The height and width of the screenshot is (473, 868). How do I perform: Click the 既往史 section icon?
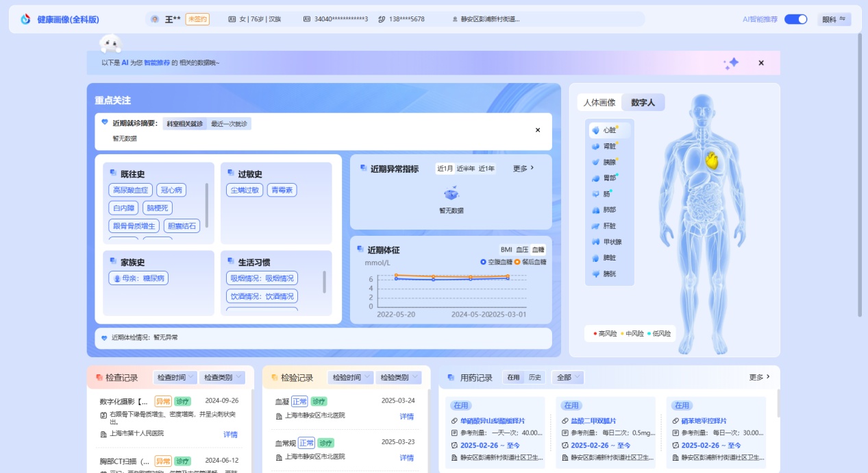tap(113, 173)
